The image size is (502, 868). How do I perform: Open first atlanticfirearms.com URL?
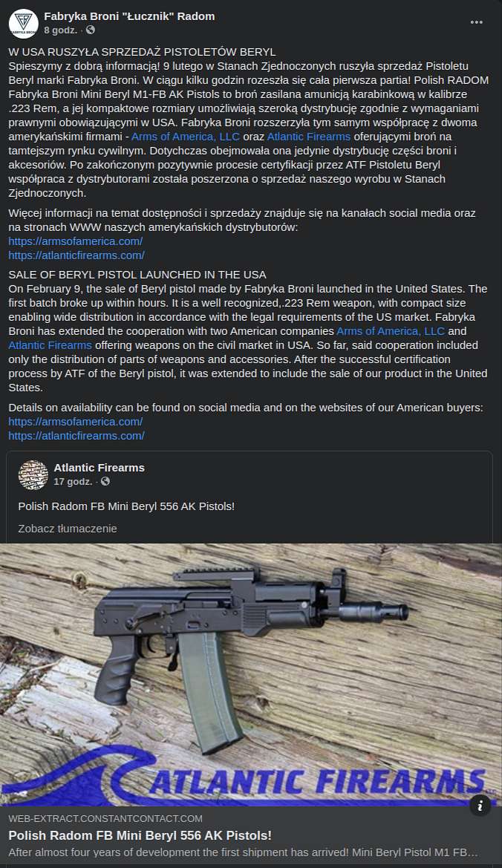coord(76,255)
